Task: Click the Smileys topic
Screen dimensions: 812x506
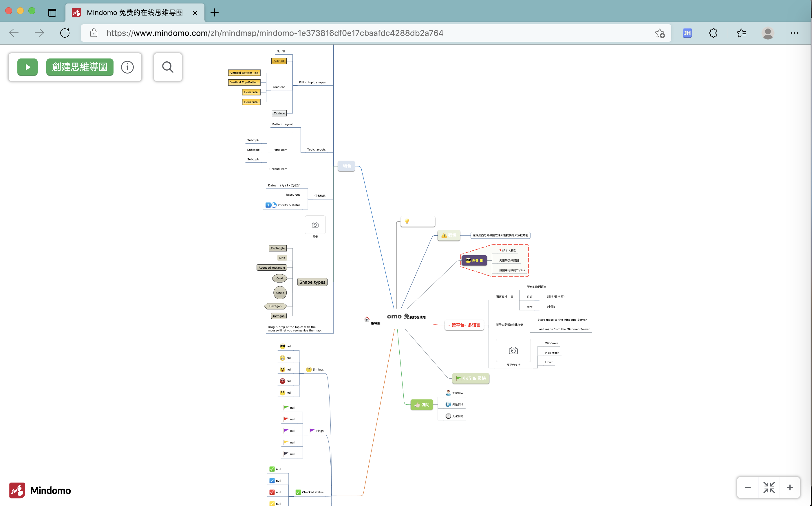Action: tap(315, 369)
